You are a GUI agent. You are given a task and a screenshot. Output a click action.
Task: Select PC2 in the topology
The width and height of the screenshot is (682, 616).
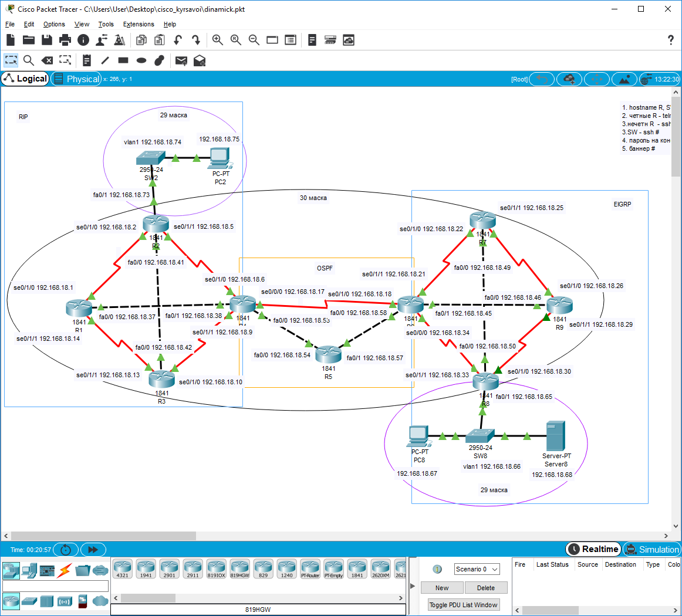(x=220, y=158)
